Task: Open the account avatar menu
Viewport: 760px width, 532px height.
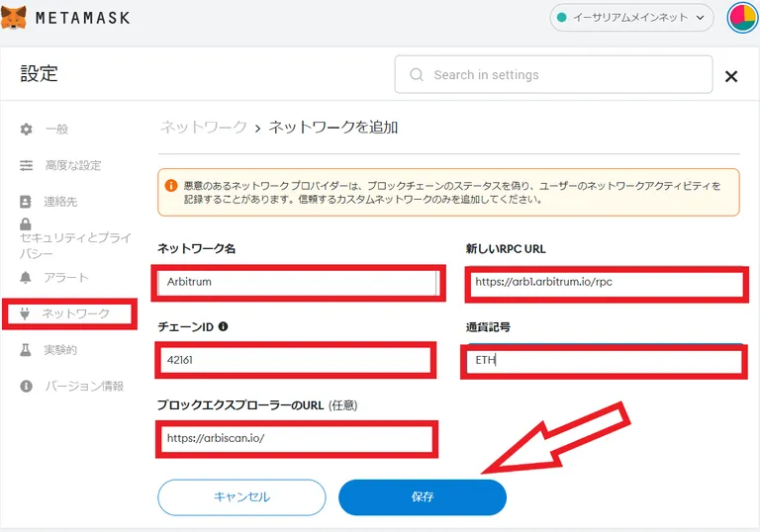Action: click(742, 18)
